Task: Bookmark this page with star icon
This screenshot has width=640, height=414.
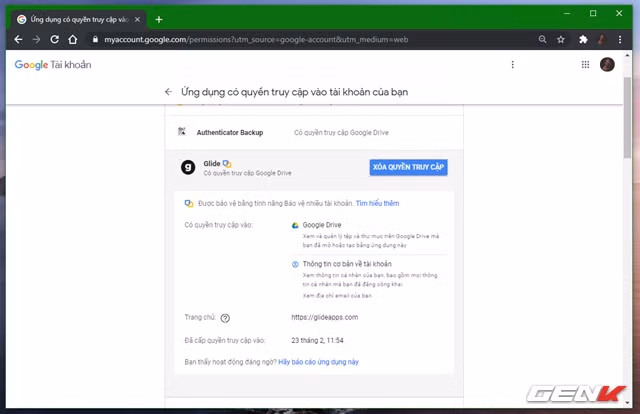Action: 561,39
